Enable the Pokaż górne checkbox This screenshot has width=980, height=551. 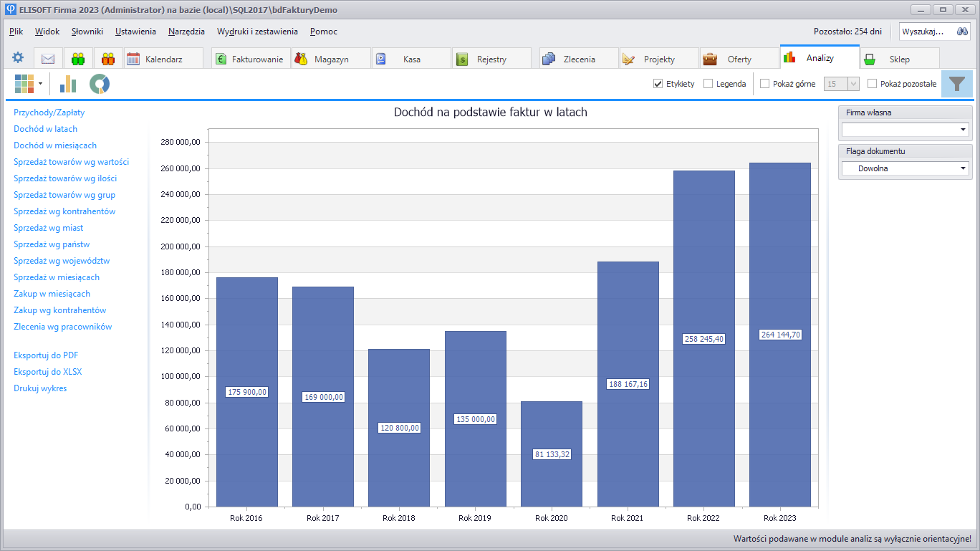(764, 84)
